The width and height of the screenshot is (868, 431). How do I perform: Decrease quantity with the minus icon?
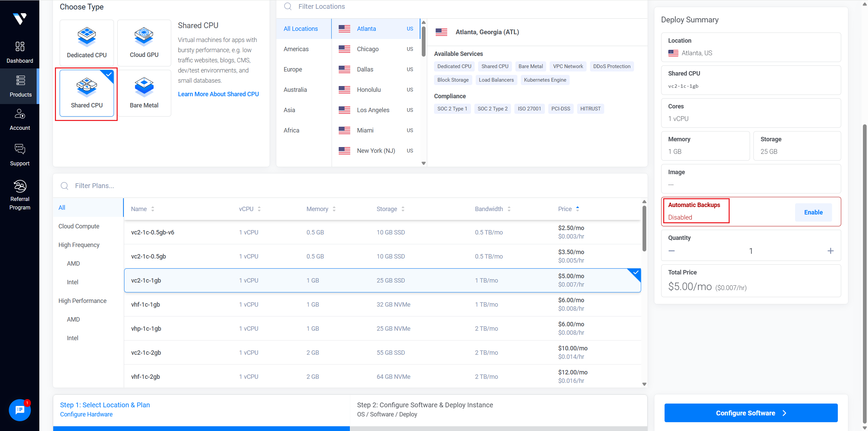coord(672,251)
